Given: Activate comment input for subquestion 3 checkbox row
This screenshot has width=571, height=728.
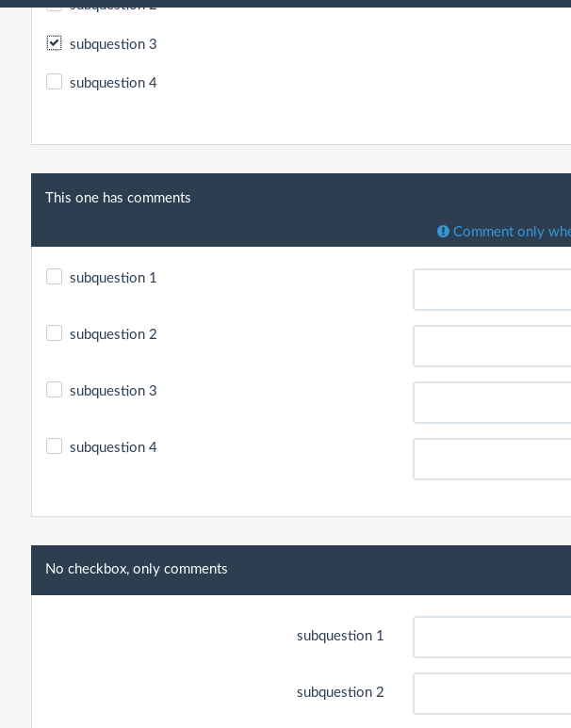Looking at the screenshot, I should click(x=492, y=403).
